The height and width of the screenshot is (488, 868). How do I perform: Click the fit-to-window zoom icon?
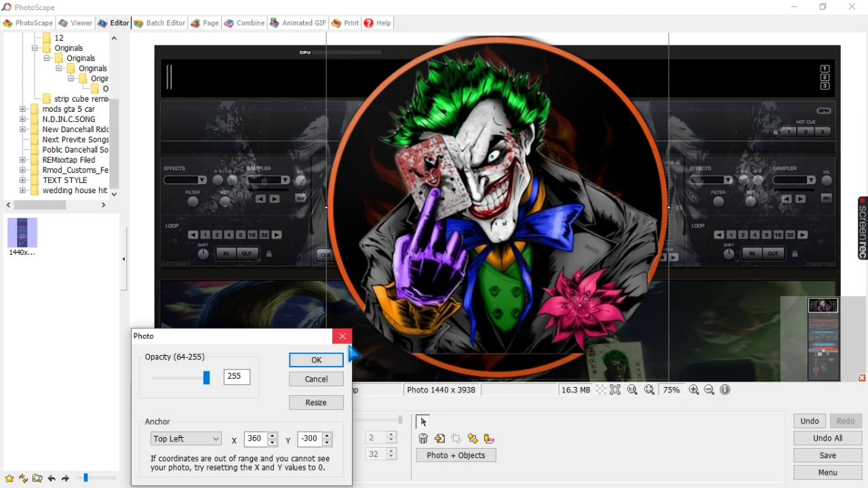click(x=615, y=390)
